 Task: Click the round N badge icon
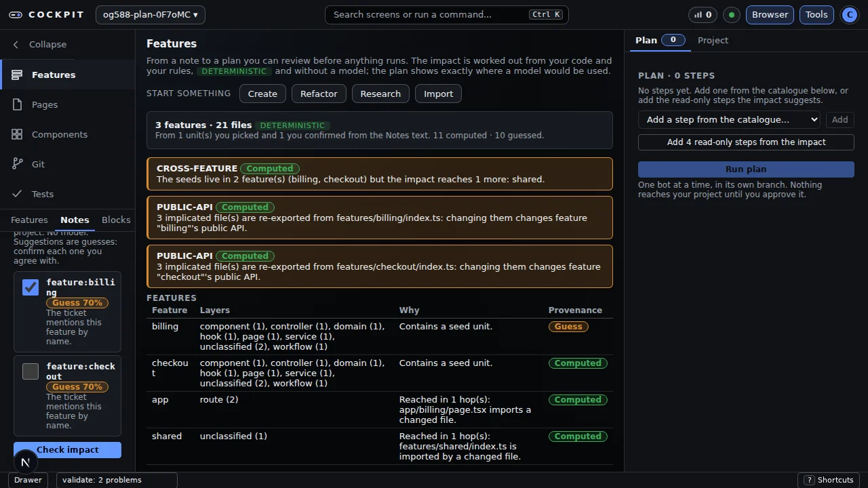25,462
